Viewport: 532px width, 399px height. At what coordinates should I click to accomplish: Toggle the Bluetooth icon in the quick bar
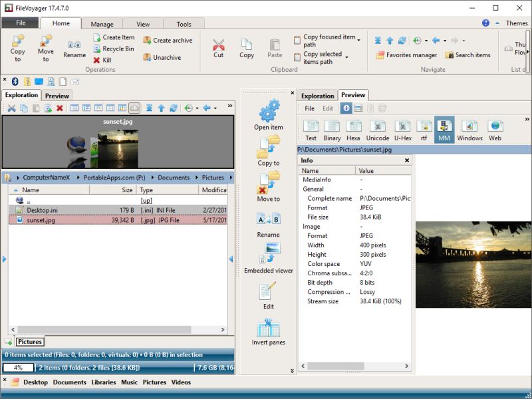(x=15, y=80)
